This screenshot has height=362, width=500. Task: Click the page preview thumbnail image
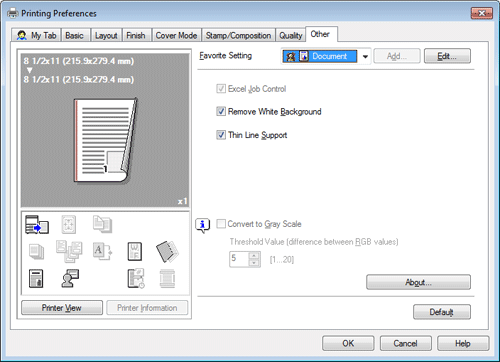click(x=105, y=140)
